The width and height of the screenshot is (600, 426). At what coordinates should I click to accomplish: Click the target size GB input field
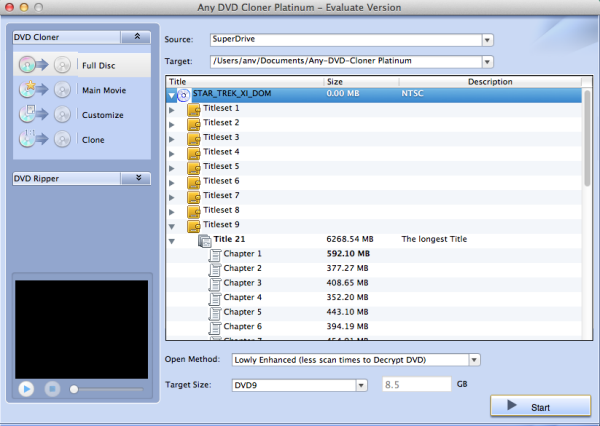click(416, 384)
